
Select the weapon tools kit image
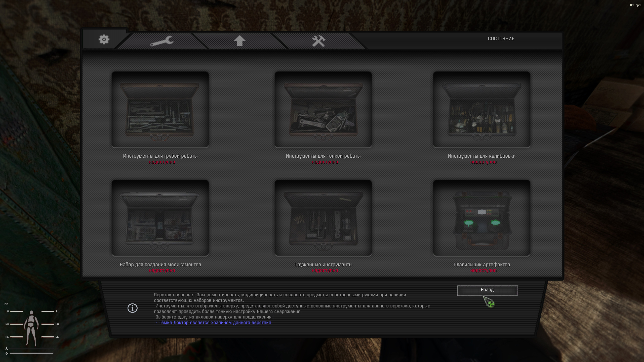click(323, 218)
